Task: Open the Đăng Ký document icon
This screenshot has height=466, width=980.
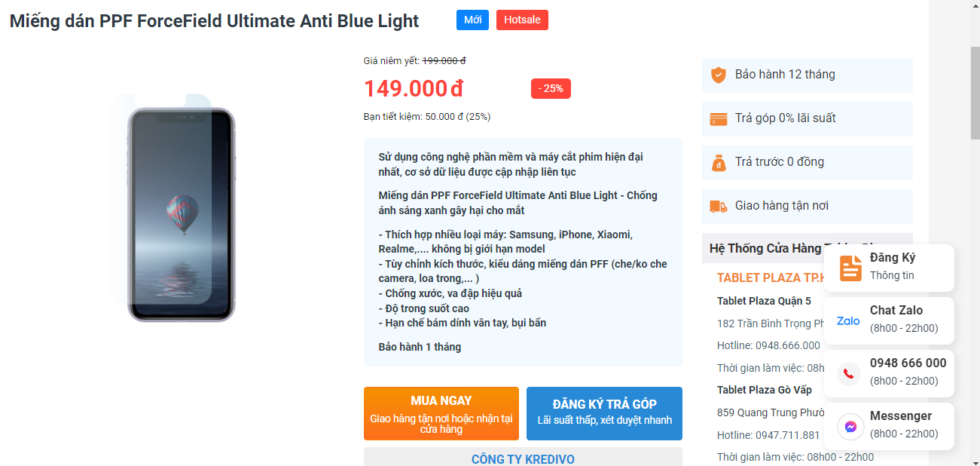Action: 850,268
